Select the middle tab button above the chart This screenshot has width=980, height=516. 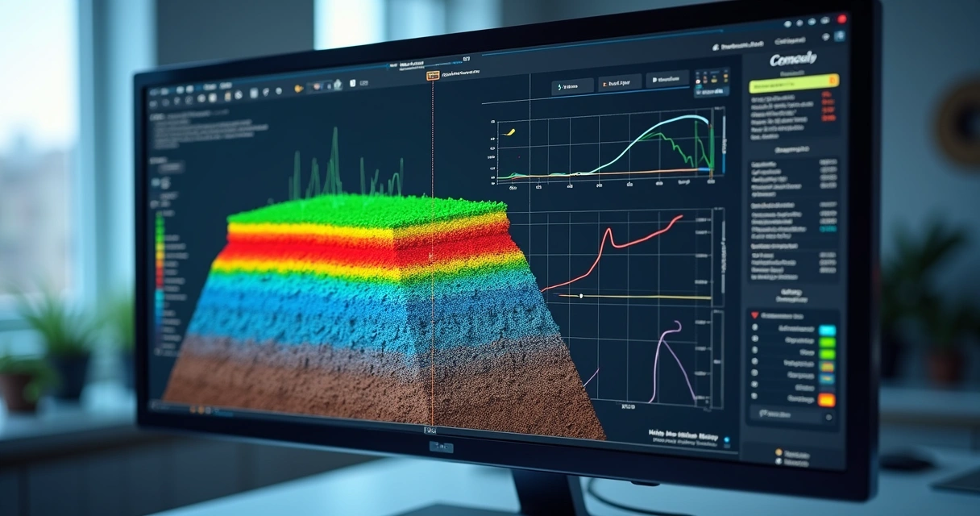619,82
